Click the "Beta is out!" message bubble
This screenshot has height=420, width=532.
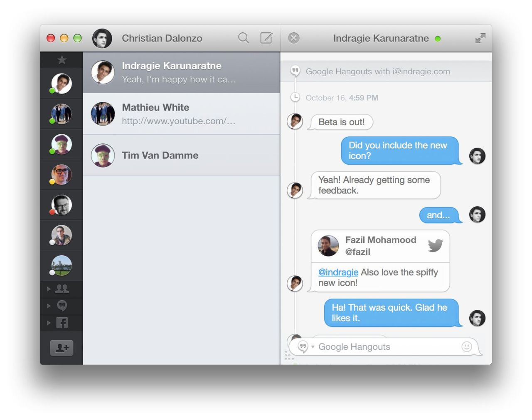coord(341,122)
